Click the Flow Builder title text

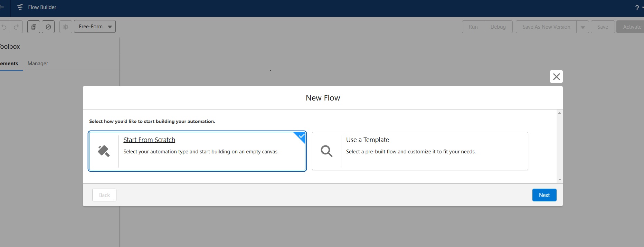coord(42,7)
